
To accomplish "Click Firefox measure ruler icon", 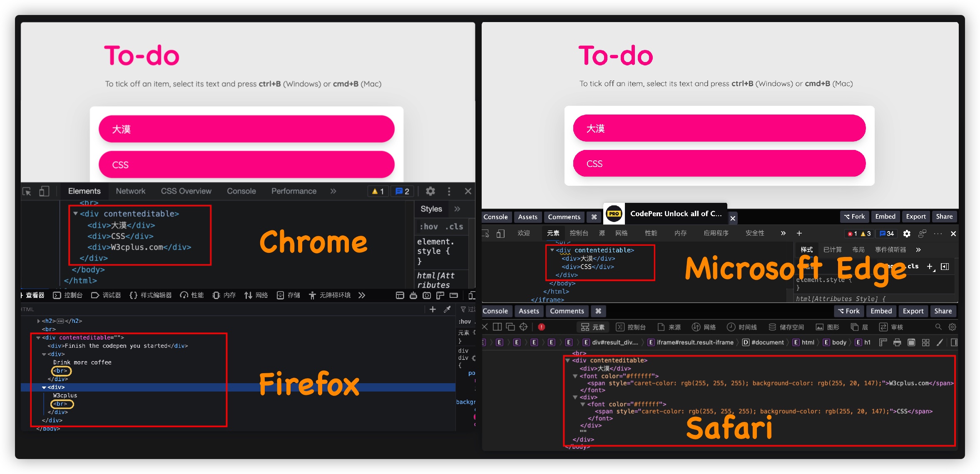I will (x=454, y=295).
